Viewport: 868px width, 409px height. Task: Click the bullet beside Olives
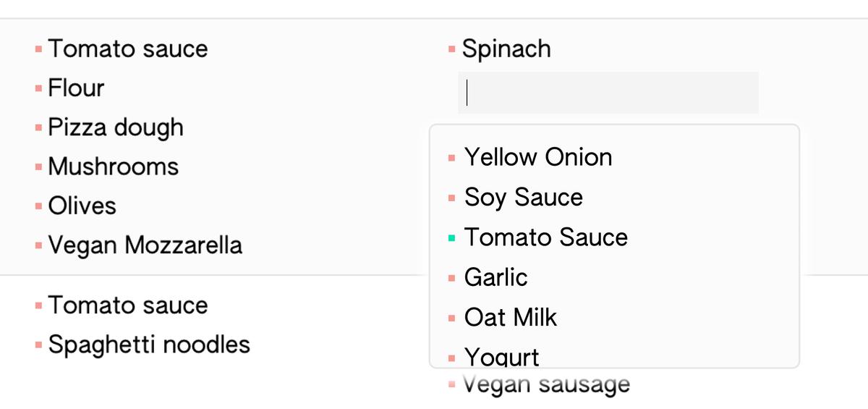pyautogui.click(x=38, y=206)
